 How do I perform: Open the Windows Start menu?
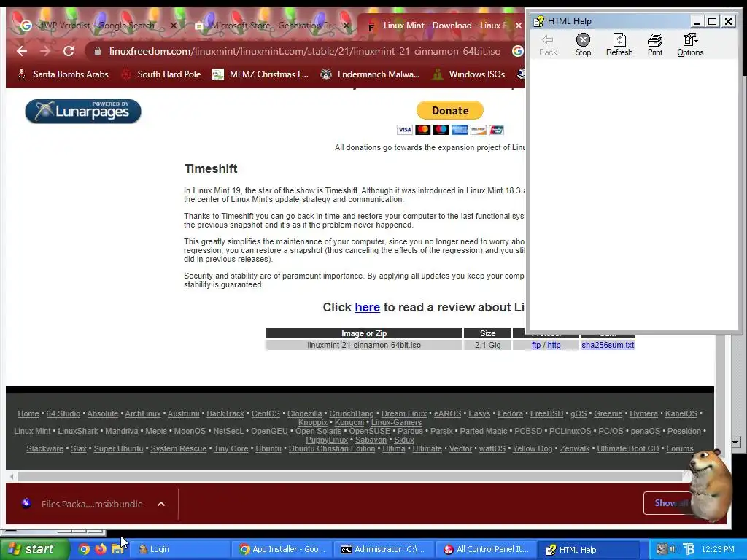(x=34, y=550)
